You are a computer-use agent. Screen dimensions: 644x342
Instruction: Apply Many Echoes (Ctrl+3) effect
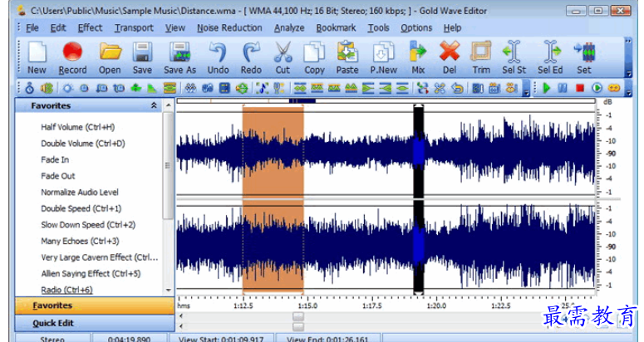[80, 241]
